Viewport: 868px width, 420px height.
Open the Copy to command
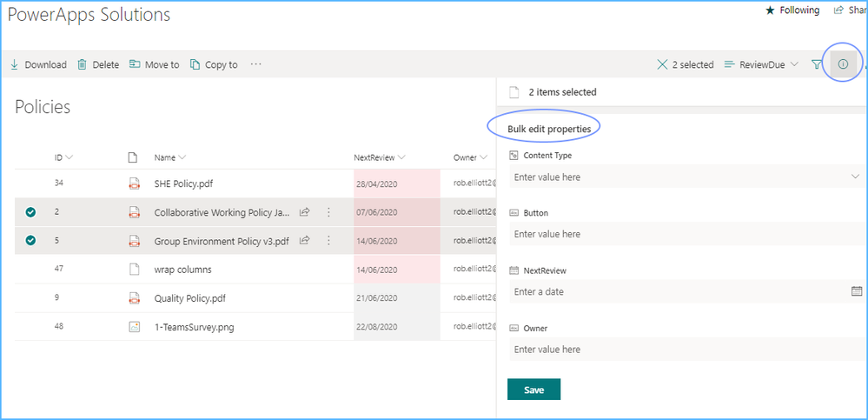coord(214,65)
